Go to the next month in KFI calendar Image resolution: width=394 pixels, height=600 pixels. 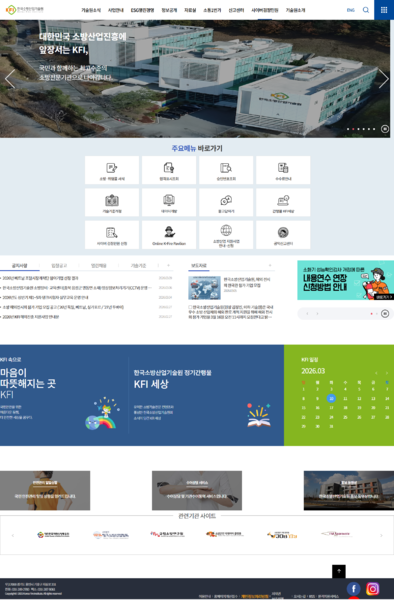coord(387,373)
